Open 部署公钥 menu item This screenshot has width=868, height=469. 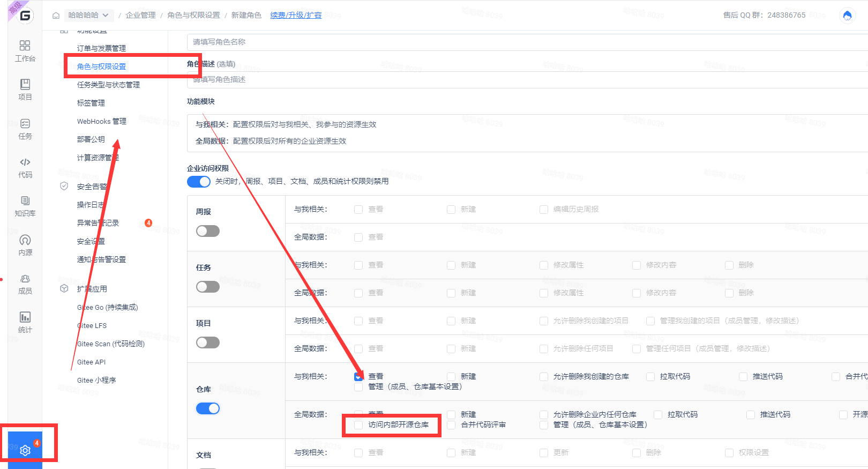[x=91, y=139]
